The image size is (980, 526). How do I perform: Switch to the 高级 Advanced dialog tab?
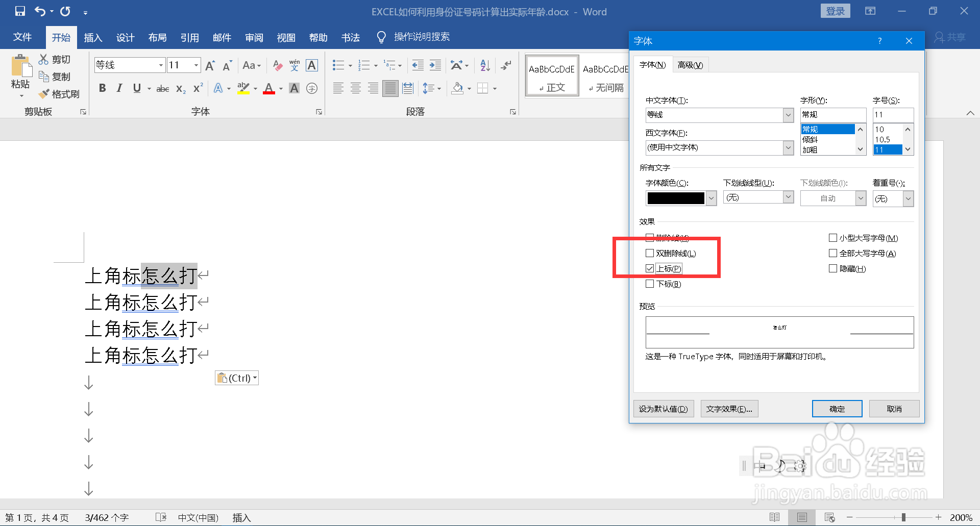pos(690,65)
